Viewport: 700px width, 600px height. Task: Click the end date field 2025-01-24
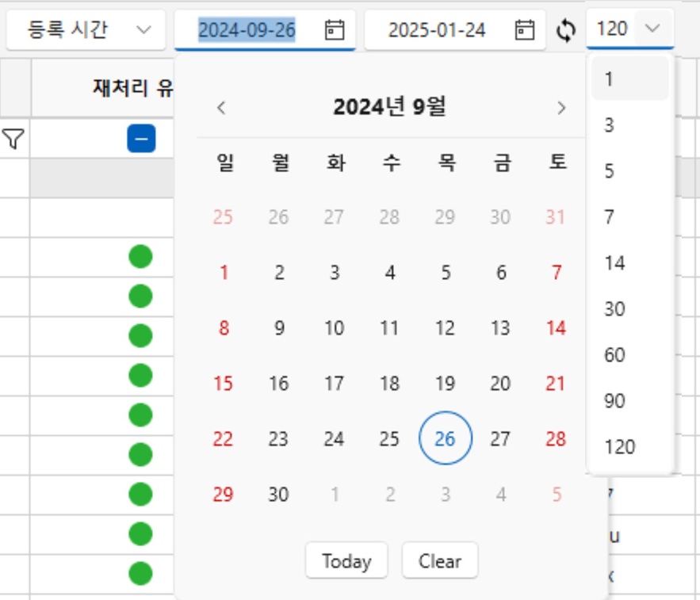(x=437, y=30)
